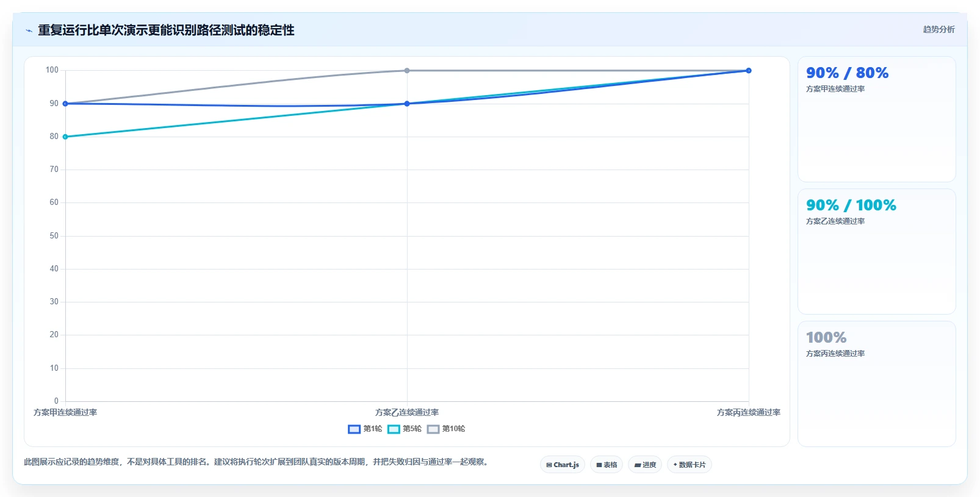Click the data point at 方案丙 100

click(x=749, y=71)
